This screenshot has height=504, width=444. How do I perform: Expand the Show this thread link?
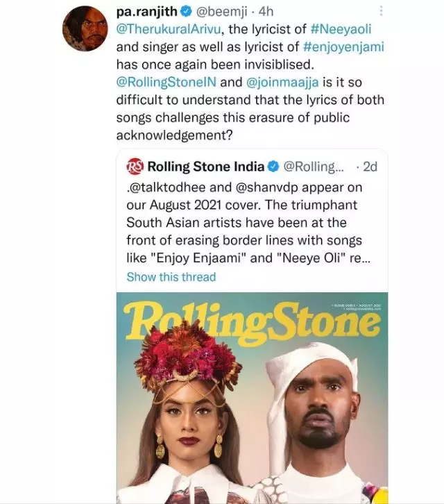[171, 277]
